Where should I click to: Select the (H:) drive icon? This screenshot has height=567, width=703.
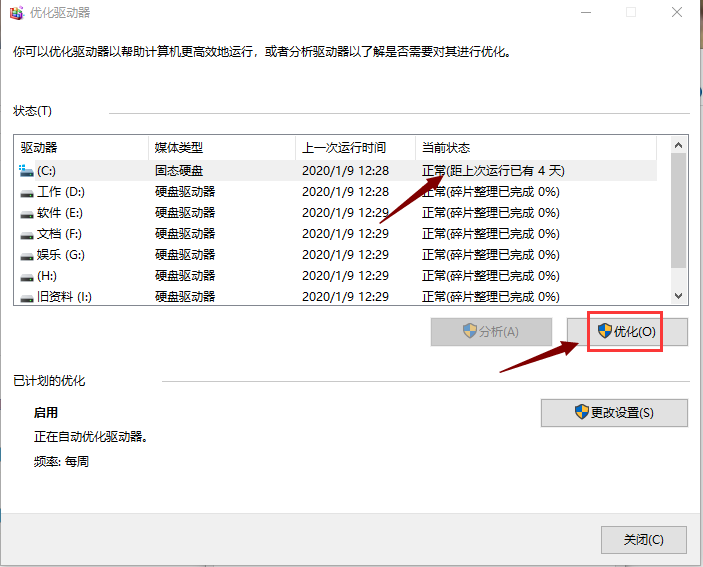tap(26, 276)
